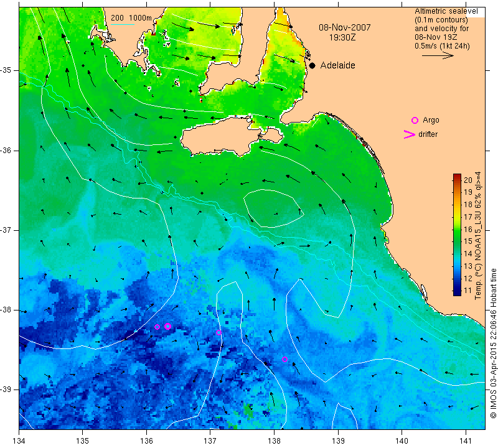Click the latitude axis label '-35'

[6, 70]
